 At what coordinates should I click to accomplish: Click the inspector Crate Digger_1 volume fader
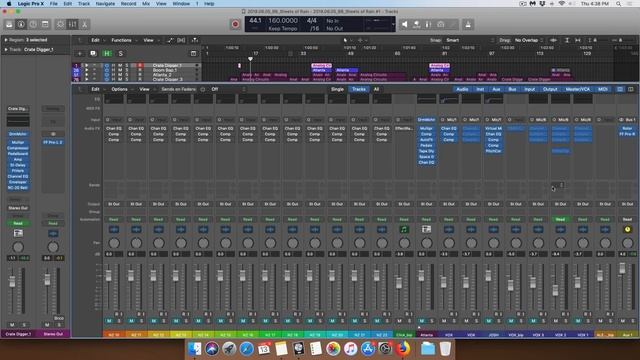click(x=12, y=282)
